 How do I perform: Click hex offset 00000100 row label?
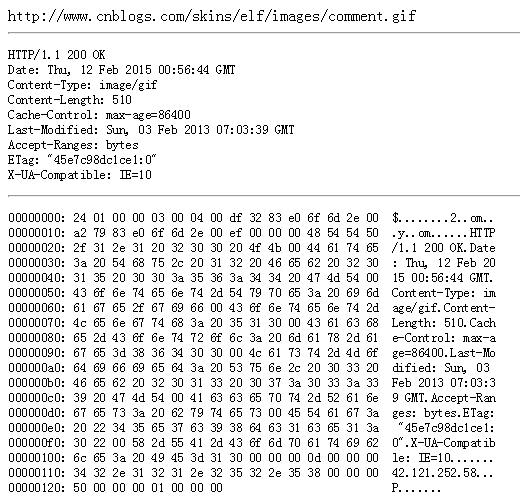[x=37, y=458]
